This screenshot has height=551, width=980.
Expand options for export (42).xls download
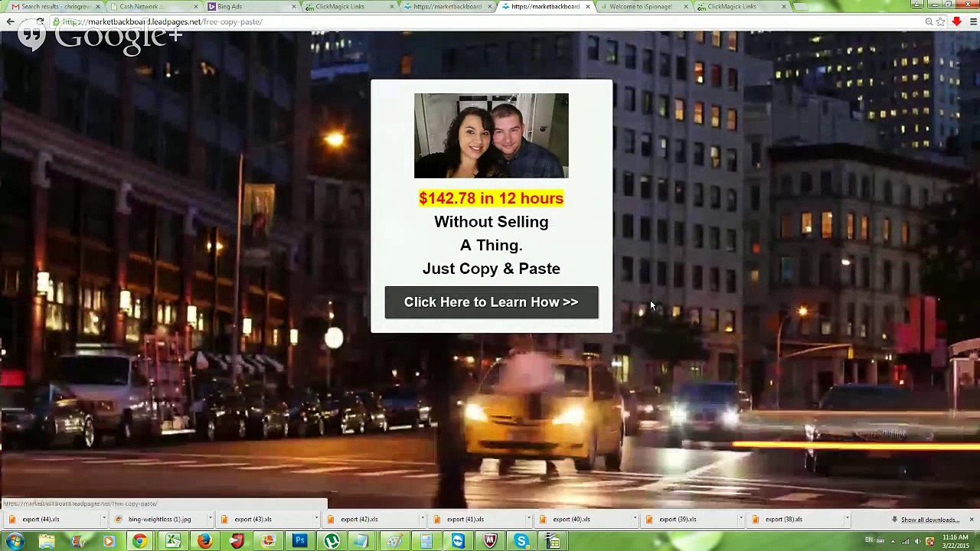click(422, 520)
